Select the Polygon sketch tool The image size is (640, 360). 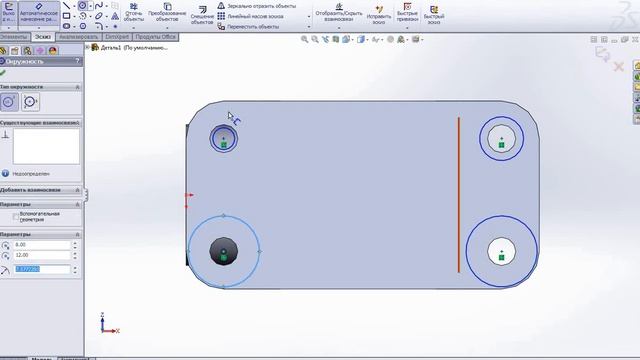coord(83,26)
